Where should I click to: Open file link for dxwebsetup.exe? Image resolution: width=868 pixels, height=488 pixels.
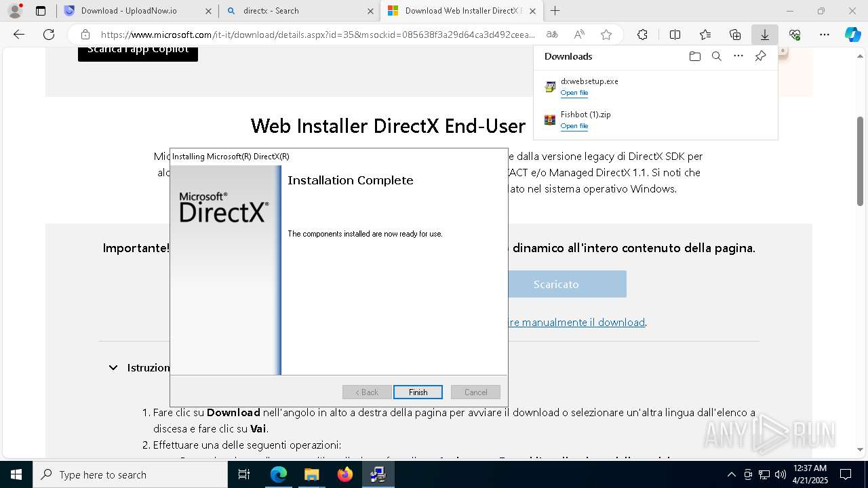coord(574,93)
